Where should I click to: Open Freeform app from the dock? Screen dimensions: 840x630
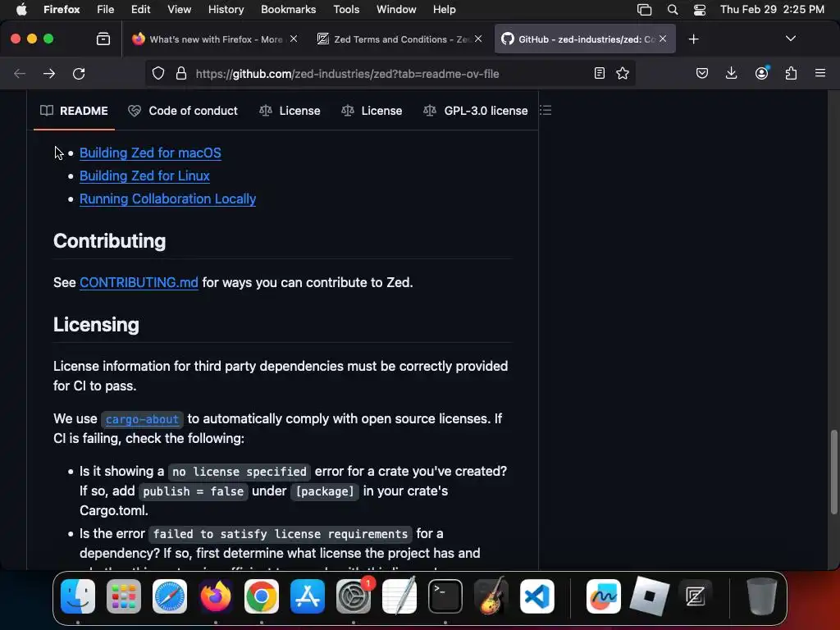click(604, 596)
